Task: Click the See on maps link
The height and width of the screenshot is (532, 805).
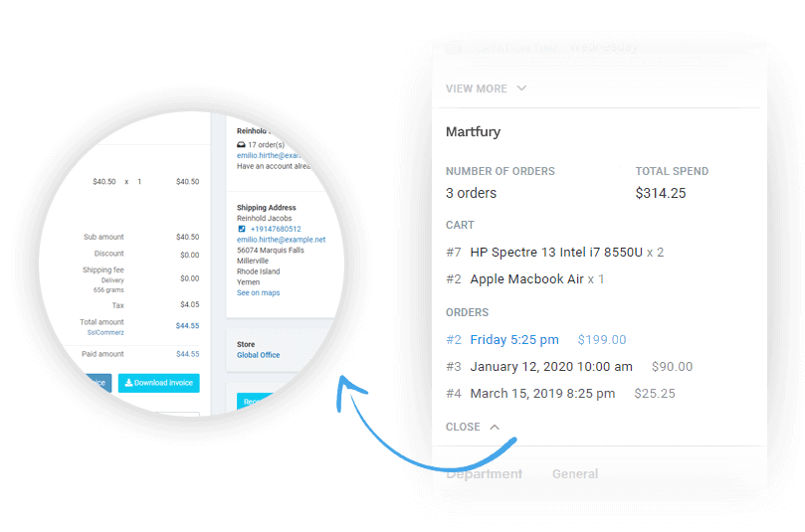Action: pyautogui.click(x=258, y=293)
